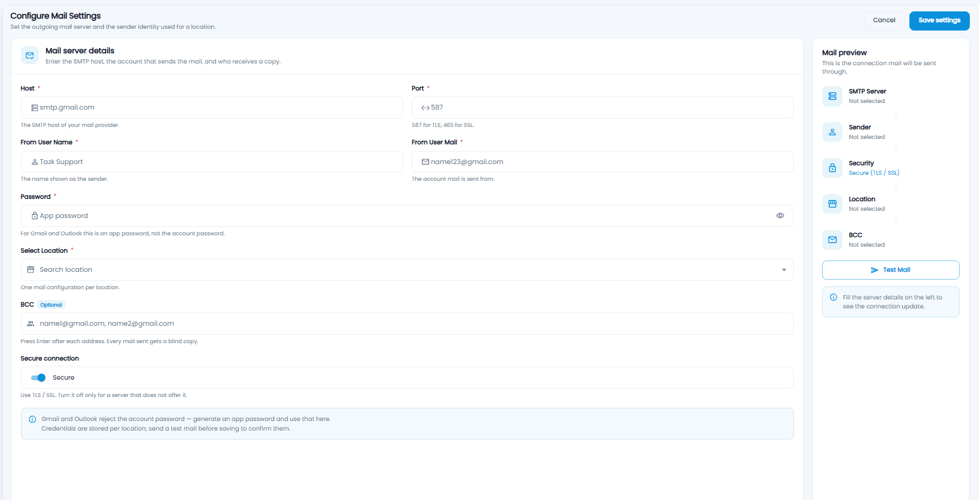This screenshot has height=500, width=980.
Task: Focus the Port input field
Action: (602, 108)
